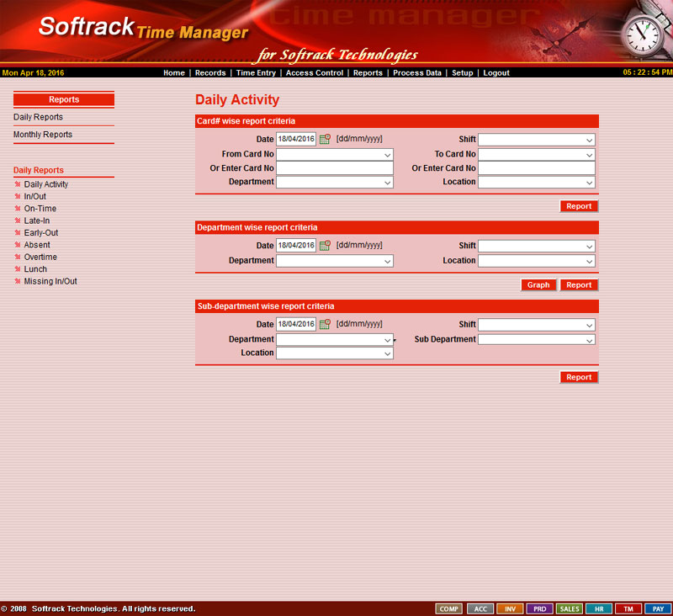This screenshot has width=673, height=616.
Task: Open the Access Control menu
Action: [315, 73]
